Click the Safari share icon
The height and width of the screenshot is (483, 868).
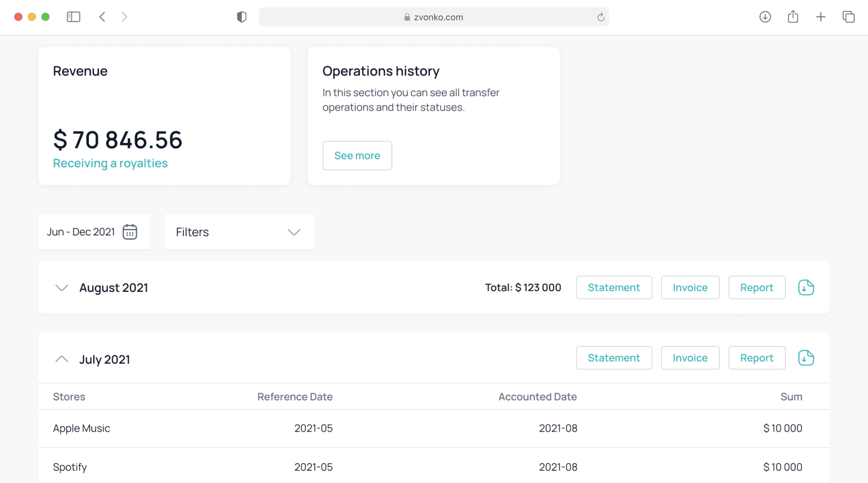793,17
